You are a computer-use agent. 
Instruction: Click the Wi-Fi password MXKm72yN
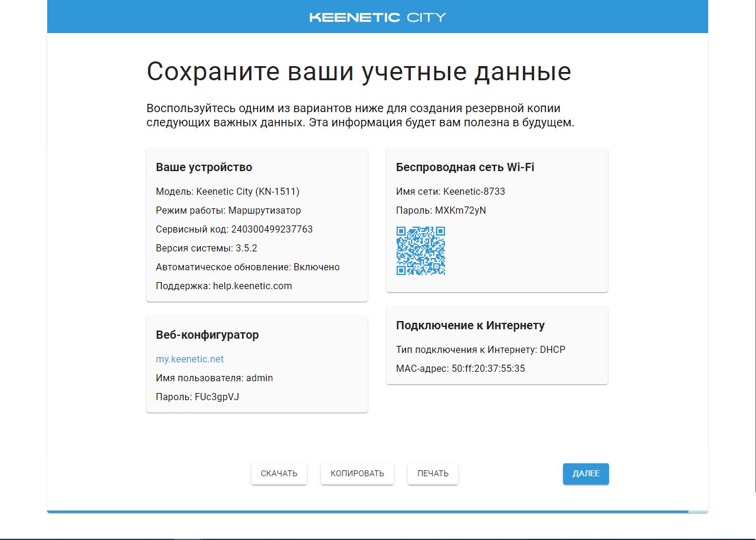(x=460, y=211)
